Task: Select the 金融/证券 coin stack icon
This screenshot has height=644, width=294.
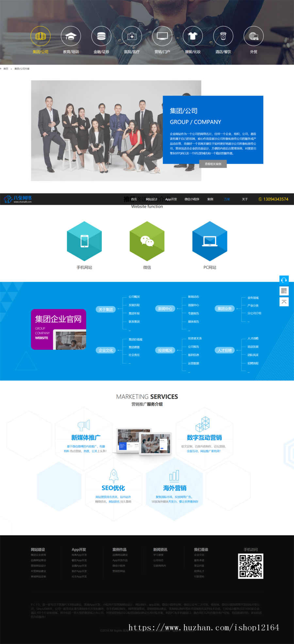Action: 101,36
